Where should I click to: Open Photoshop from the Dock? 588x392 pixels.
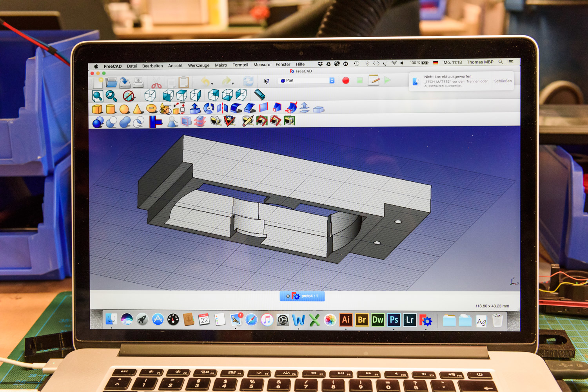(x=394, y=320)
